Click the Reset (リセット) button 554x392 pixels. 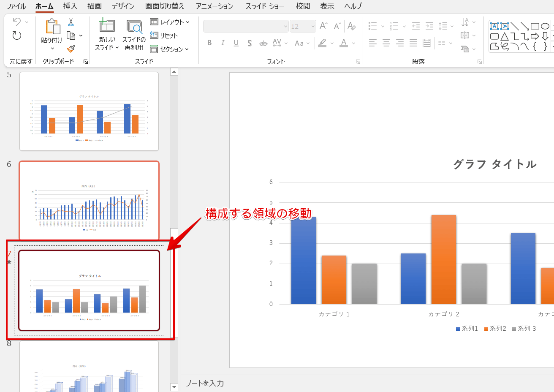pos(164,35)
